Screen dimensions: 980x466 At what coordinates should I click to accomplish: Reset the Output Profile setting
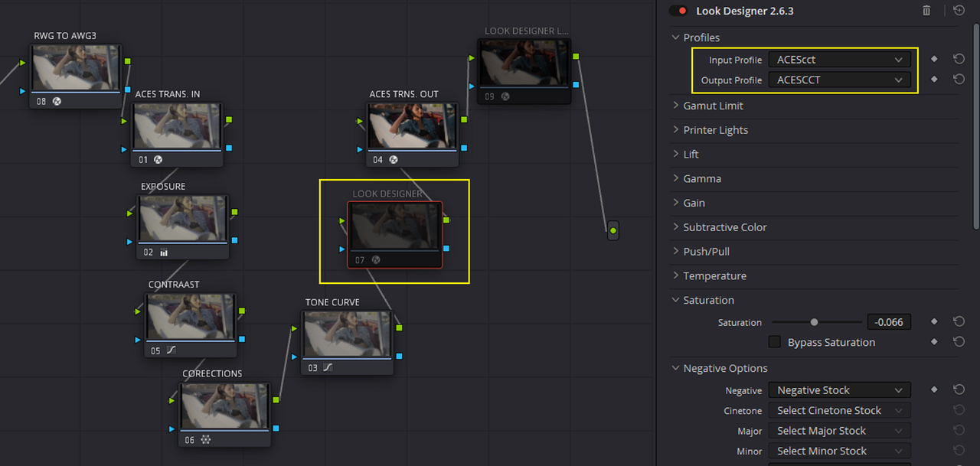[959, 79]
